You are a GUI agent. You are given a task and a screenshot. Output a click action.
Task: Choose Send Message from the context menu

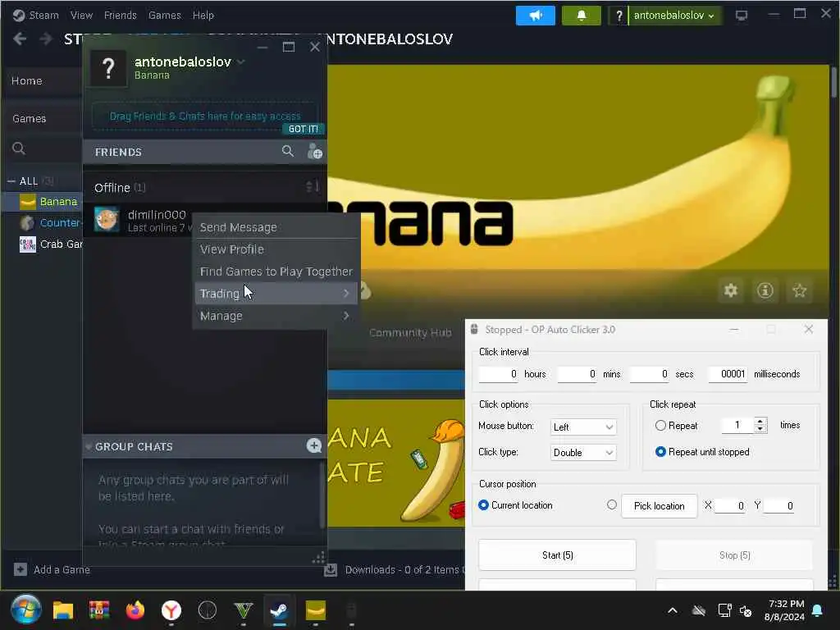[x=276, y=227]
